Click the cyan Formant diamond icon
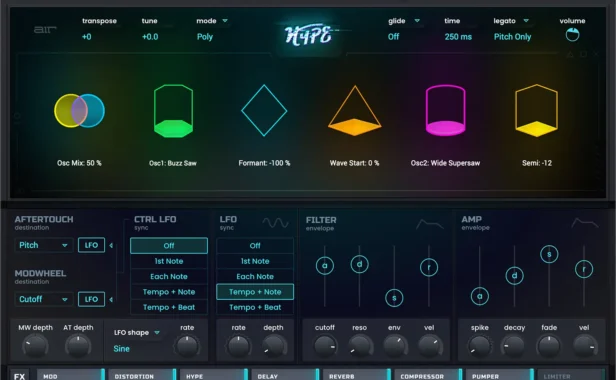The width and height of the screenshot is (616, 380). click(x=264, y=110)
